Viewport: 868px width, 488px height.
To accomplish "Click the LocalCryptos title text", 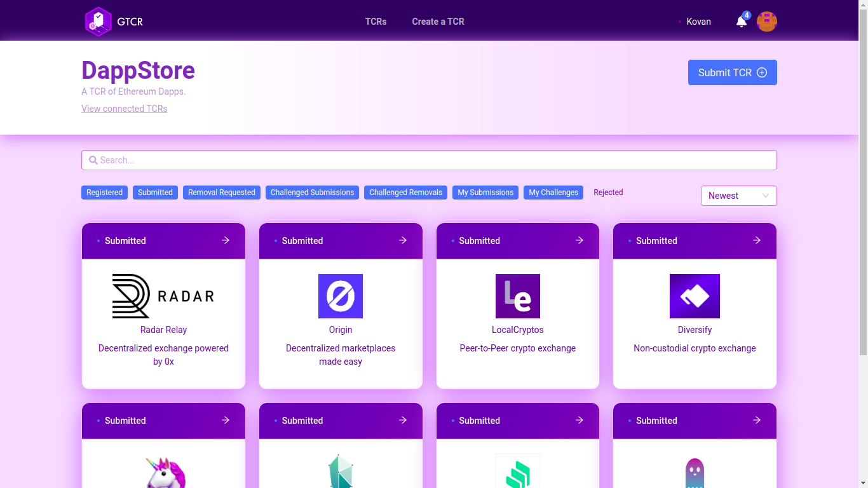I will (518, 330).
